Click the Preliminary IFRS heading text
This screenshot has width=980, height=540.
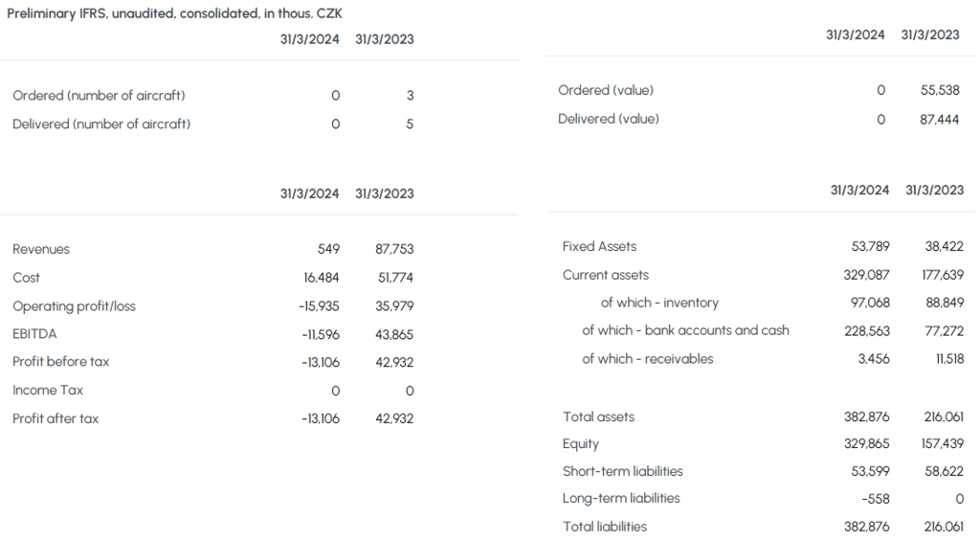(x=174, y=13)
